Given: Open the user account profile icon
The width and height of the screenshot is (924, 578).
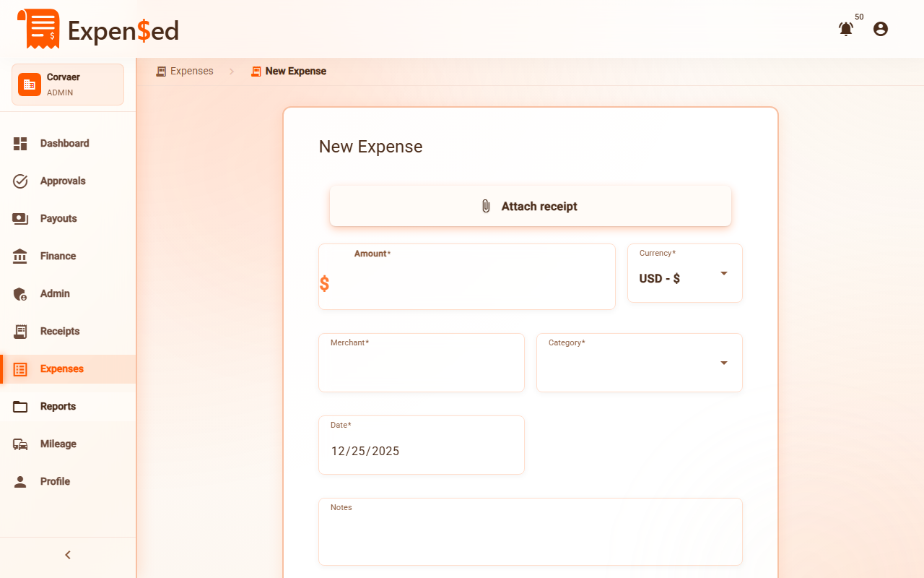Looking at the screenshot, I should (x=880, y=29).
